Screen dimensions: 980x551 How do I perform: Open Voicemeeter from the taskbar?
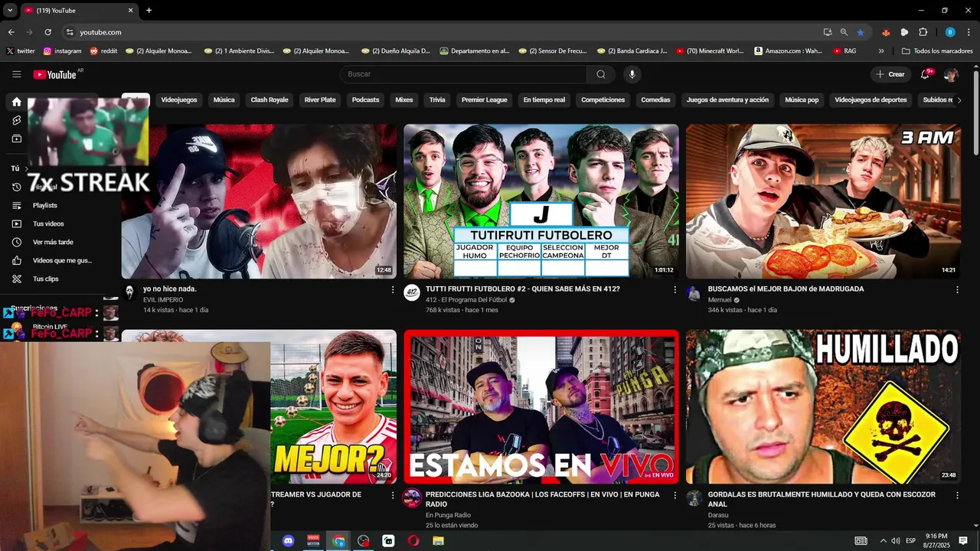coord(313,540)
